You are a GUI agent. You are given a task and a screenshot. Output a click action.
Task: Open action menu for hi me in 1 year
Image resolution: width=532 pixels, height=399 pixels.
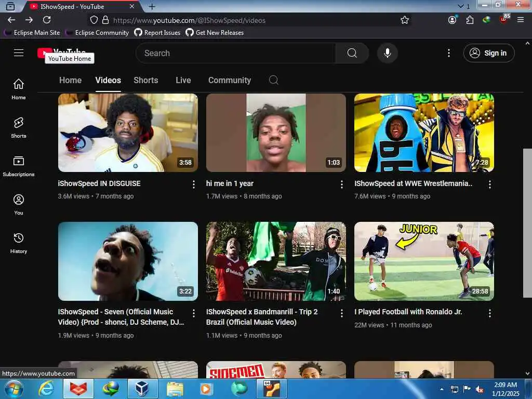pyautogui.click(x=342, y=184)
